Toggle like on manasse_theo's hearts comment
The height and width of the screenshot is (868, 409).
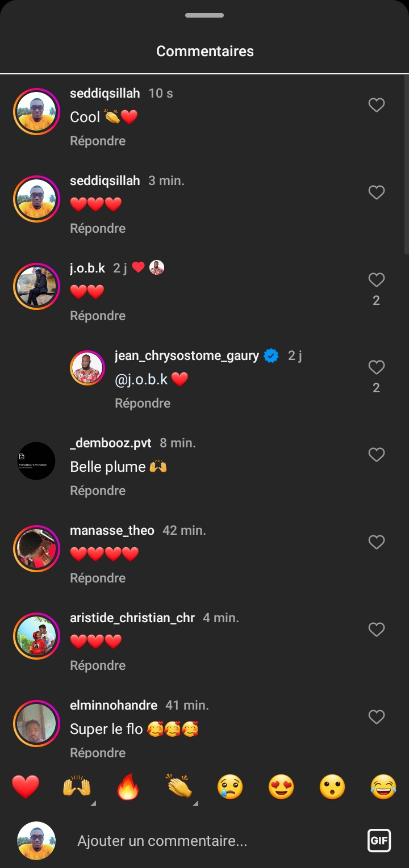point(377,542)
